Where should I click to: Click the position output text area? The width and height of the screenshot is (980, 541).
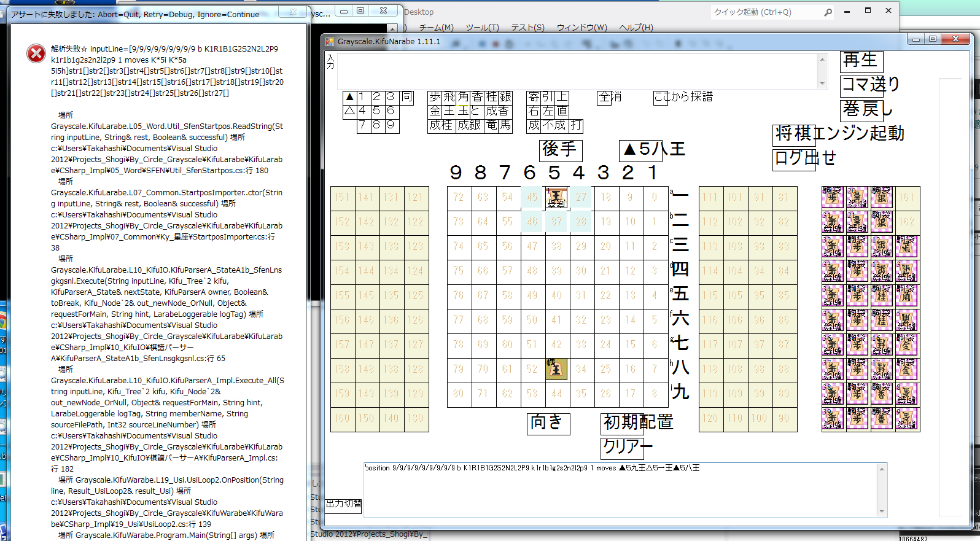620,489
